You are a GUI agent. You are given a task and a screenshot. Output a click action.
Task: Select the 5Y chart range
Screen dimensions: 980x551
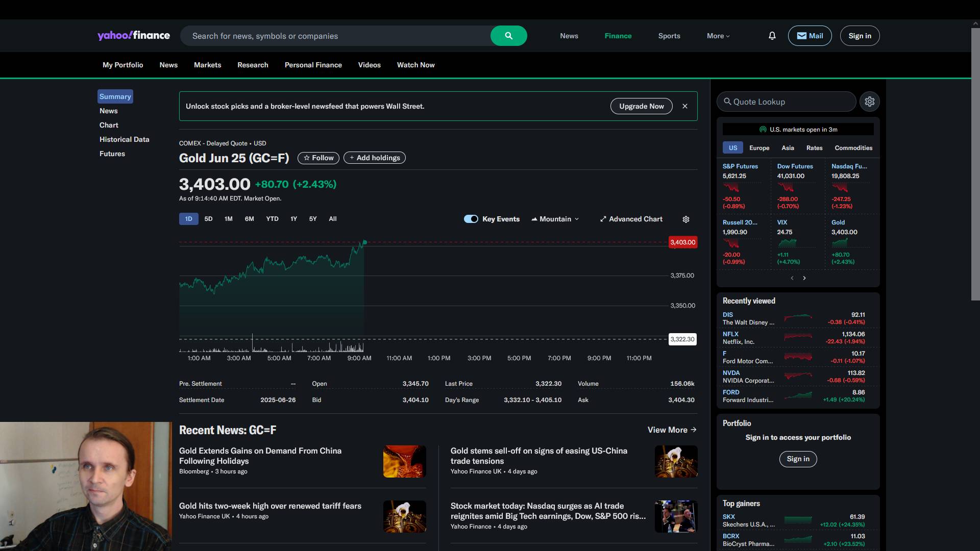click(313, 219)
